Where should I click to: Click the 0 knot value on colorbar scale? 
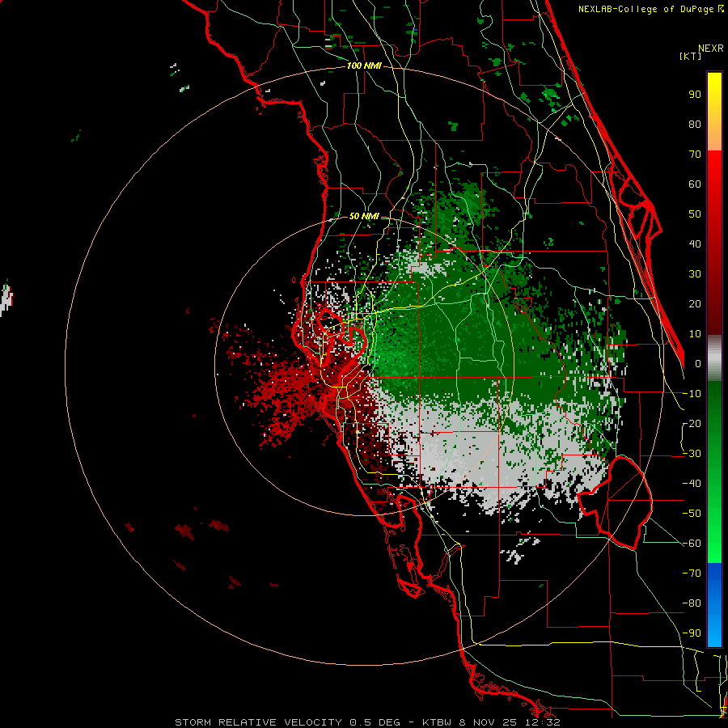(698, 364)
